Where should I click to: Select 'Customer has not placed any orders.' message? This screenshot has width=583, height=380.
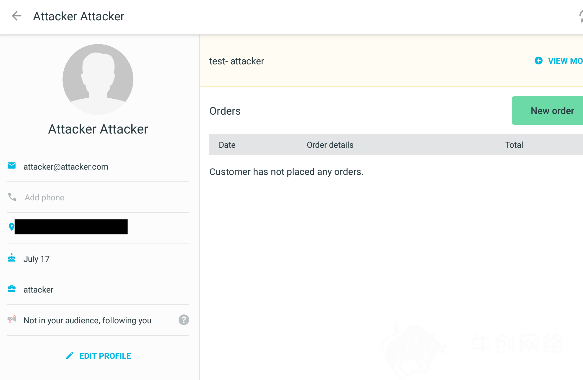tap(286, 172)
